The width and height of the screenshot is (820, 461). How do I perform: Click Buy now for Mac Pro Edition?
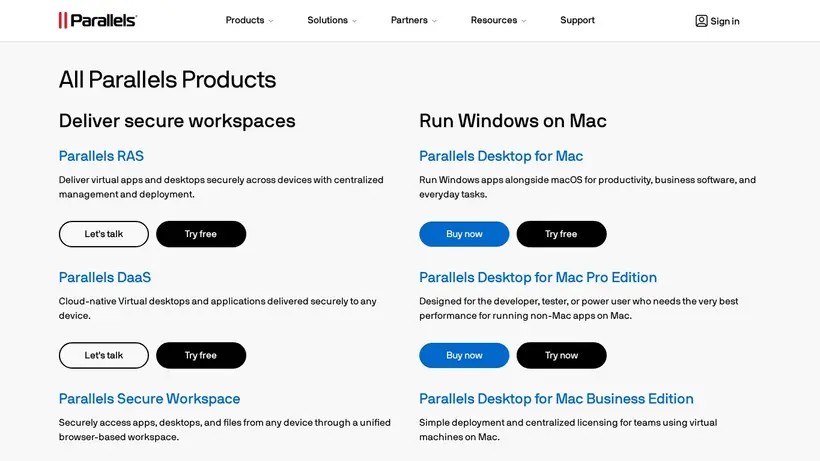tap(464, 355)
